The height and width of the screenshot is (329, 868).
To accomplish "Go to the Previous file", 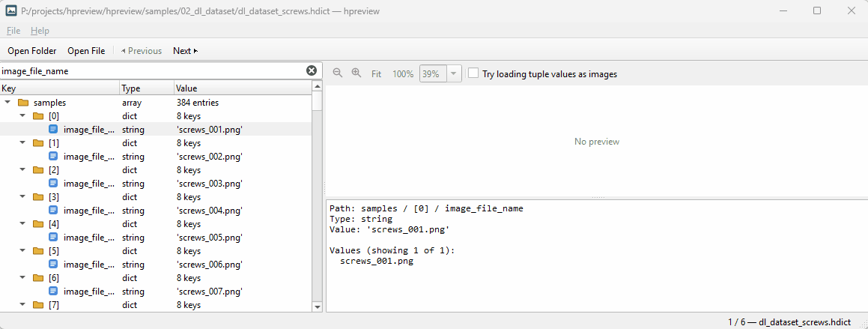I will point(141,51).
